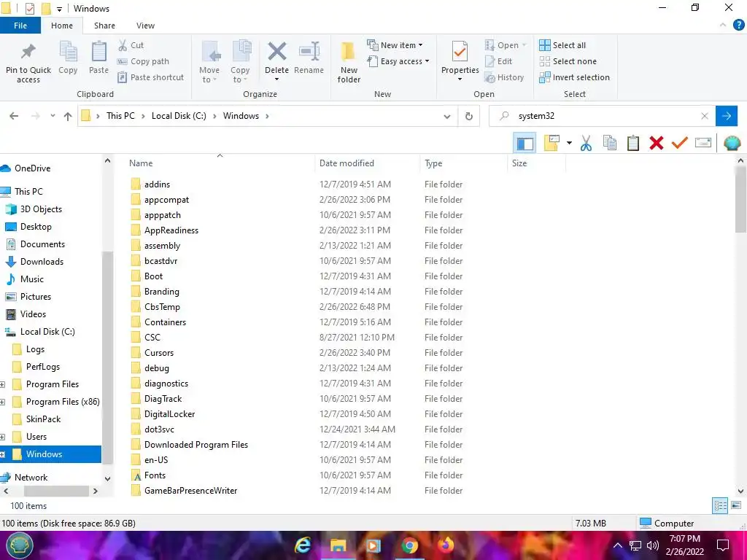The image size is (747, 560).
Task: Click Pin to Quick access icon
Action: 28,52
